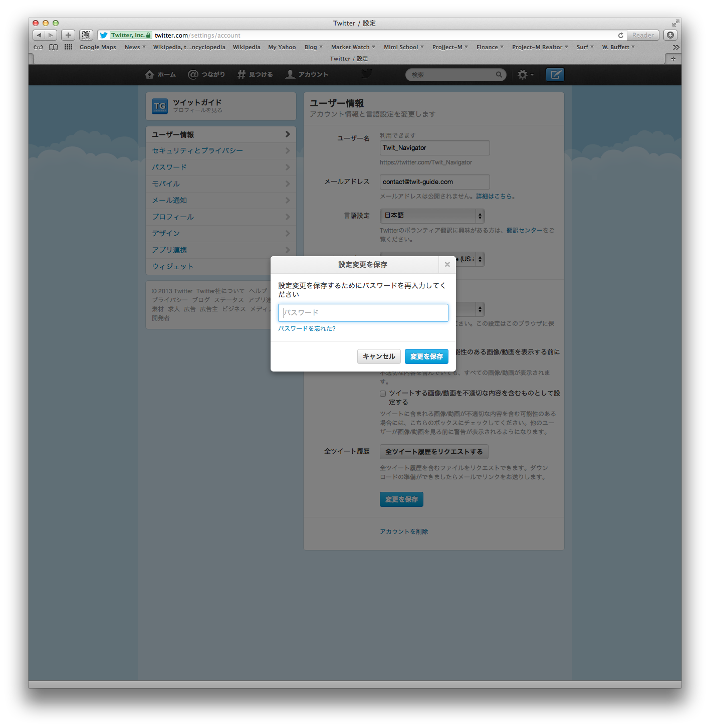Open the settings gear menu
Image resolution: width=710 pixels, height=728 pixels.
525,75
